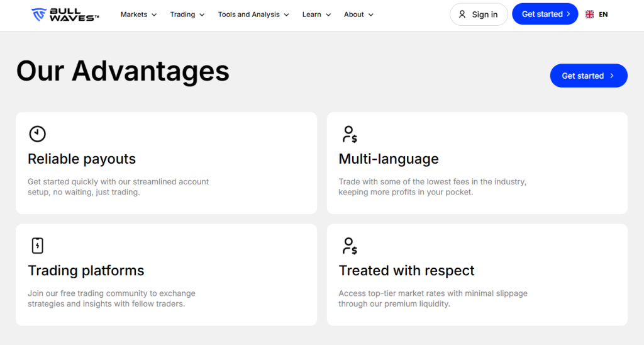This screenshot has width=644, height=345.
Task: Click the arrow in the header Get started button
Action: point(569,14)
